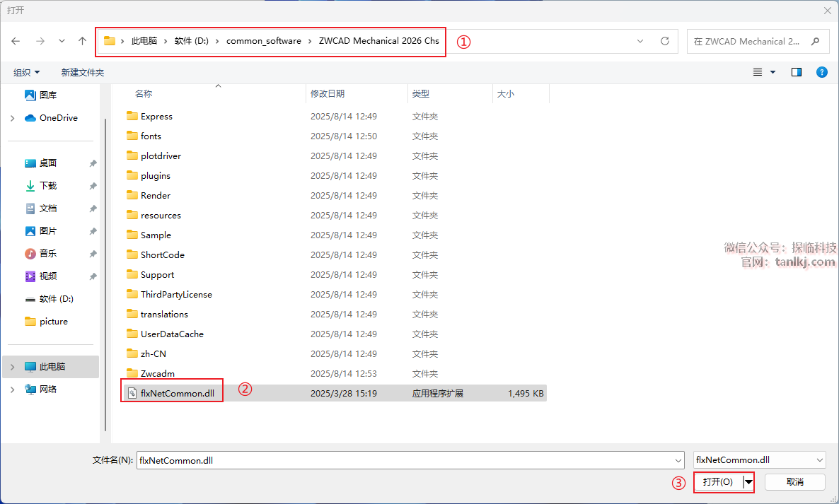The width and height of the screenshot is (839, 504).
Task: Open the file type filter dropdown
Action: tap(759, 459)
